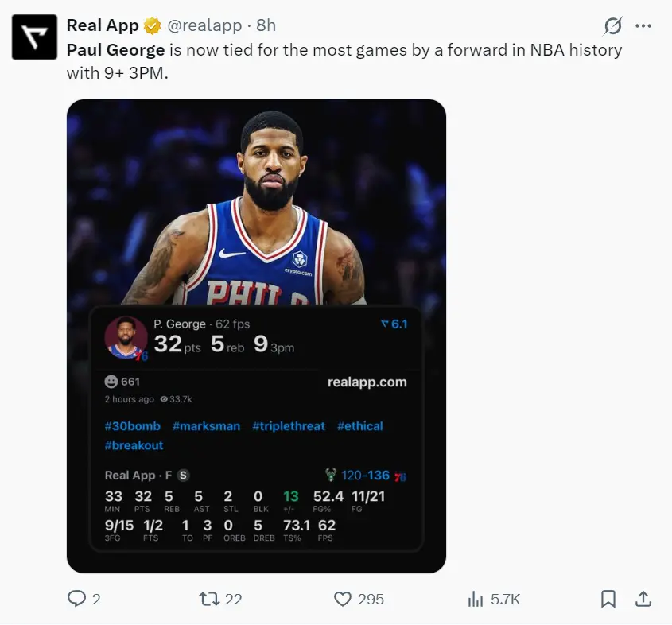Like the post with heart icon

point(343,599)
